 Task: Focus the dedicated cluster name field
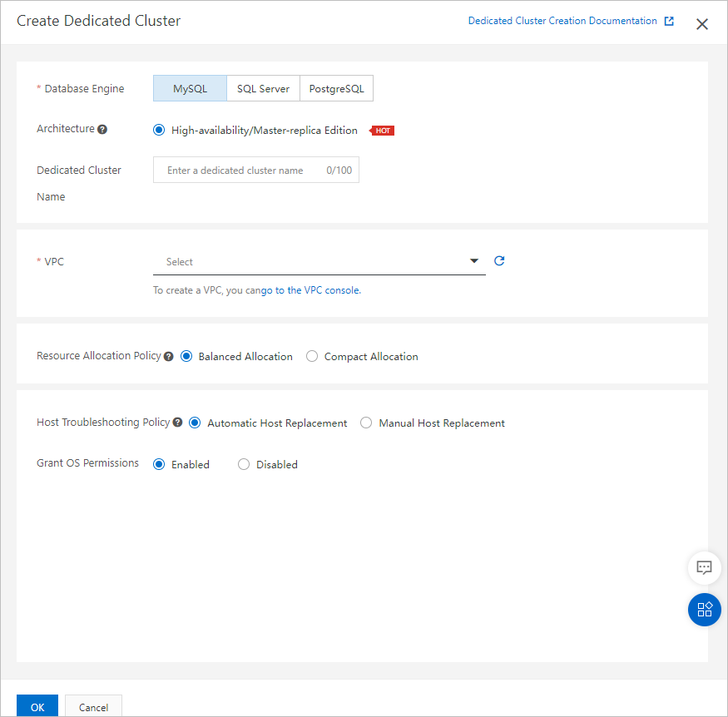point(256,170)
